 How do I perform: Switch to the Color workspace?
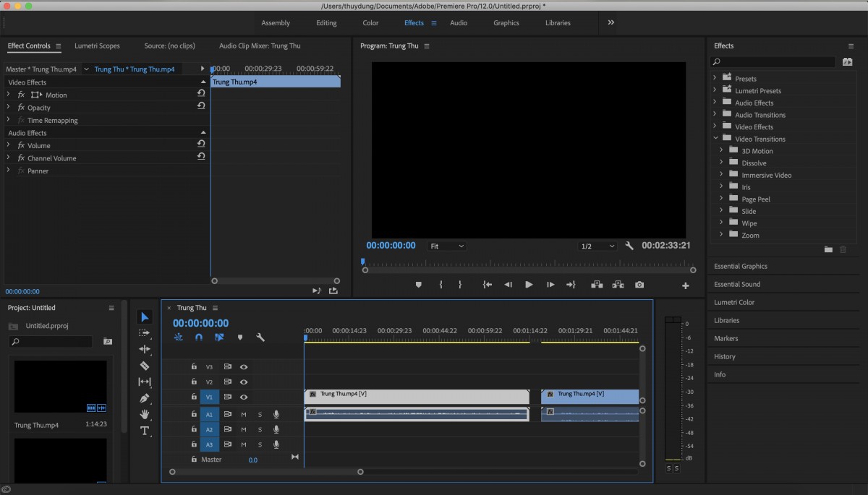370,23
